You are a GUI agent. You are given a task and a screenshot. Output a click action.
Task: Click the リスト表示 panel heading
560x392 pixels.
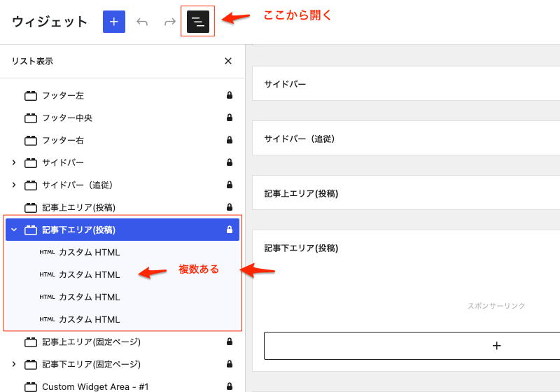click(32, 62)
